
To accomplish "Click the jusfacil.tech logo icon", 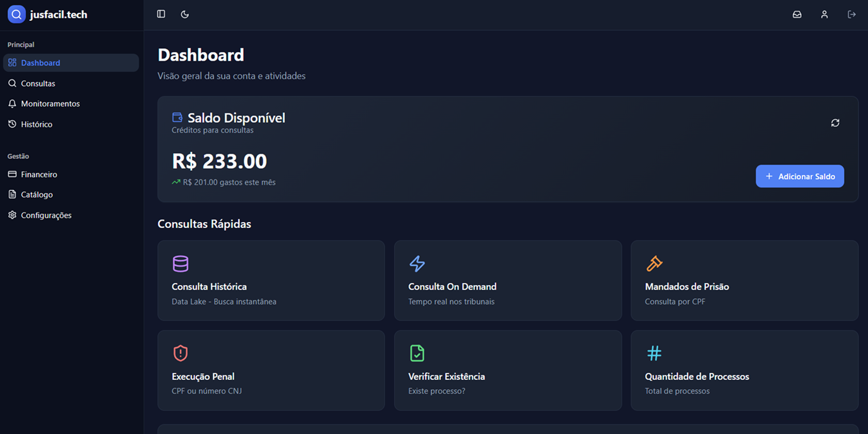I will click(x=17, y=14).
